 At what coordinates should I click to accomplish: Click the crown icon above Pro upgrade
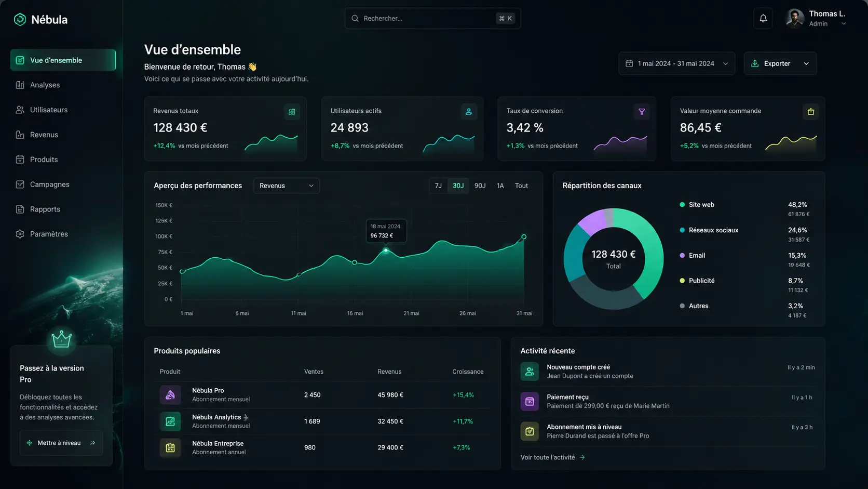(x=62, y=339)
